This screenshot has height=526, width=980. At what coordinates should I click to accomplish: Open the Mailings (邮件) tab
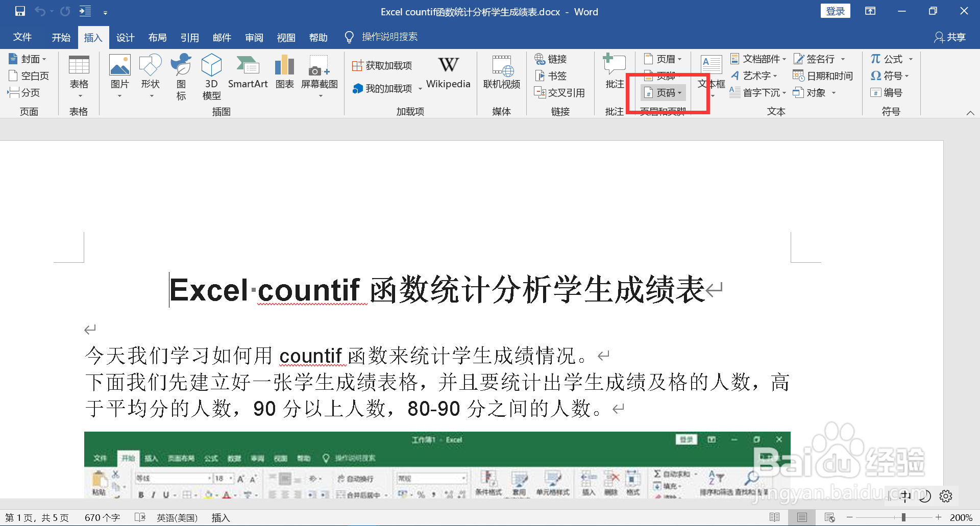point(222,37)
